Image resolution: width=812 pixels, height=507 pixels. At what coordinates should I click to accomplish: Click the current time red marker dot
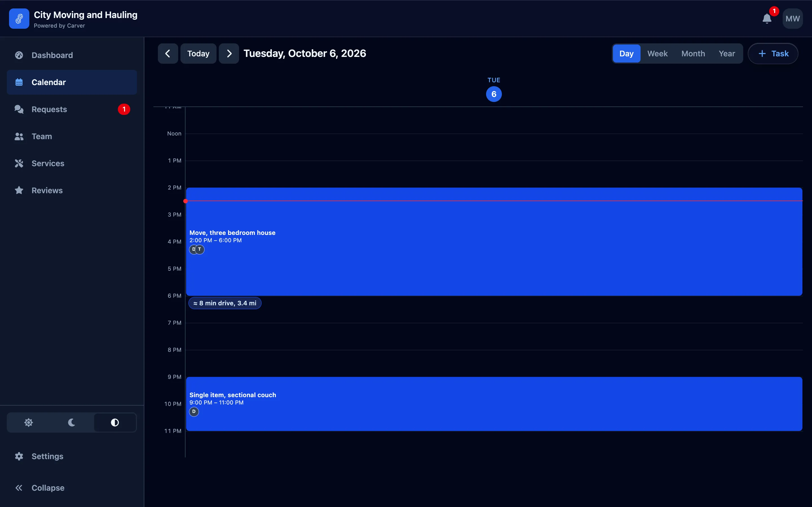coord(185,201)
